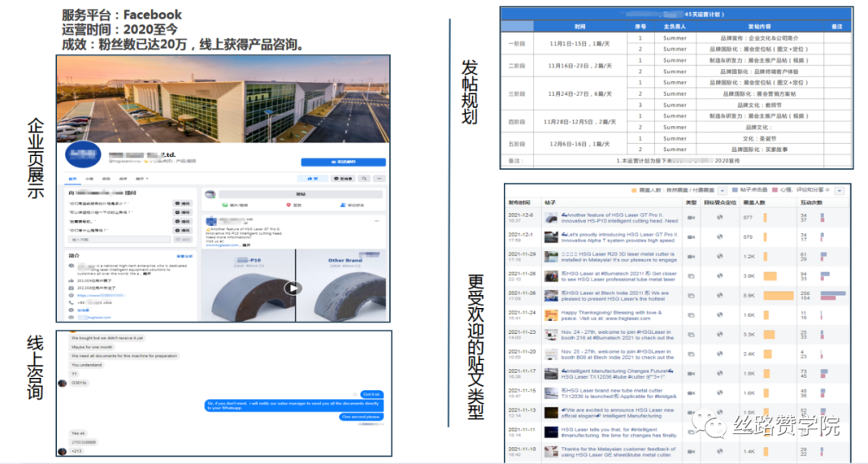Click the messenger button next to Like
Viewport: 868px width, 464px height.
(x=342, y=179)
